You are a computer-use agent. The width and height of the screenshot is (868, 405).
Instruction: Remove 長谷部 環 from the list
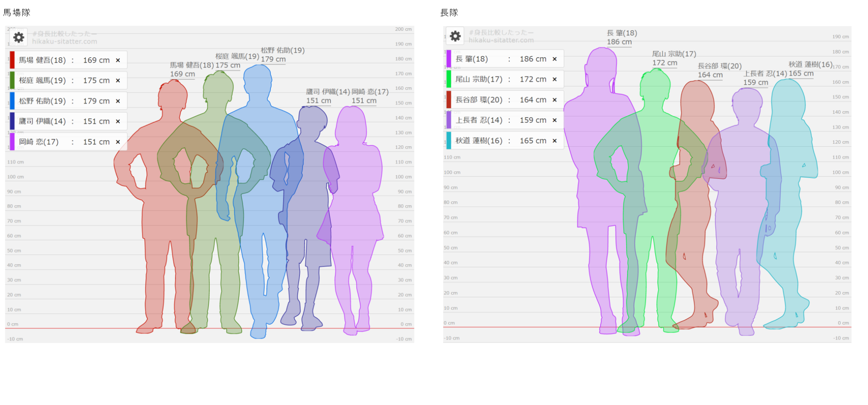point(554,100)
